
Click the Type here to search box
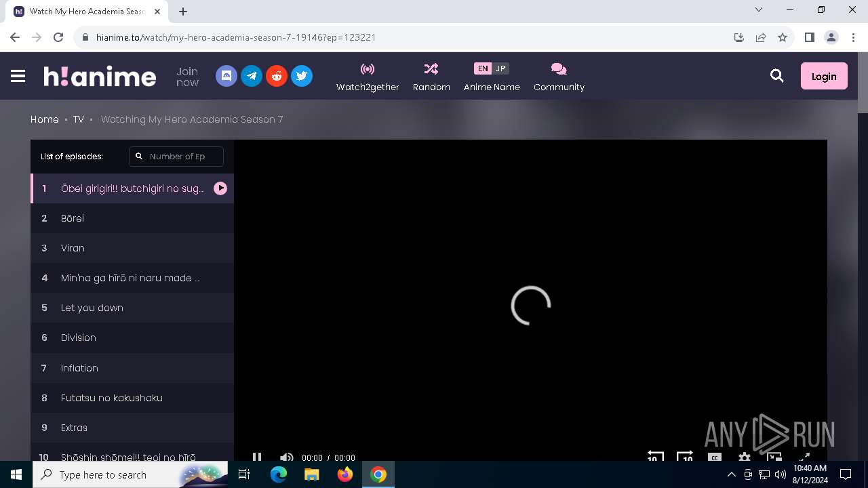click(x=130, y=474)
